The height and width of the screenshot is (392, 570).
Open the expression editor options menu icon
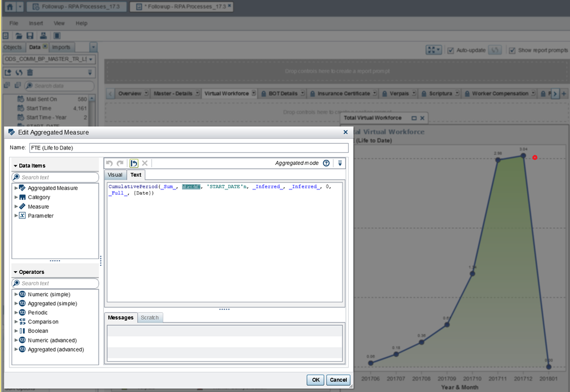(340, 163)
